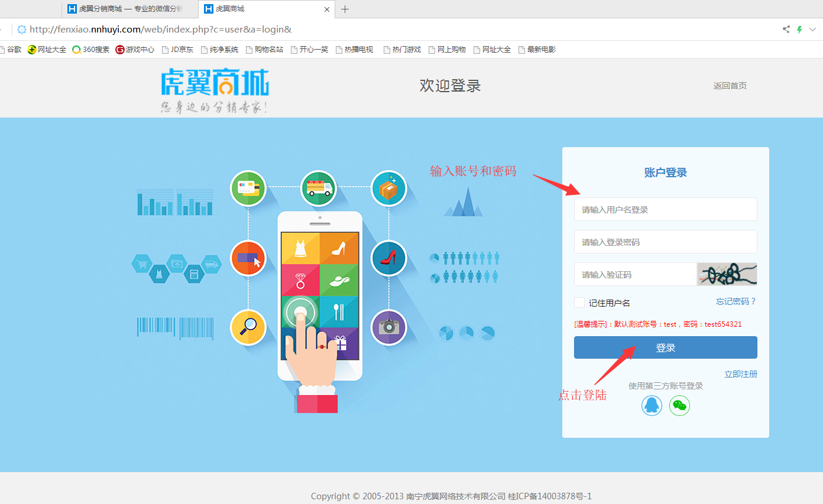823x504 pixels.
Task: Focus the login password input field
Action: 666,242
